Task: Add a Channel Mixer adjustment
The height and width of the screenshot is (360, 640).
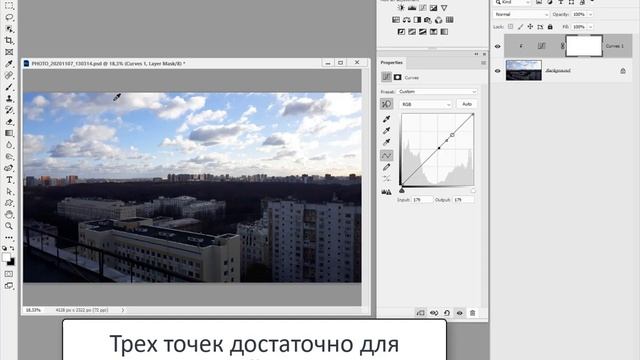Action: point(438,20)
